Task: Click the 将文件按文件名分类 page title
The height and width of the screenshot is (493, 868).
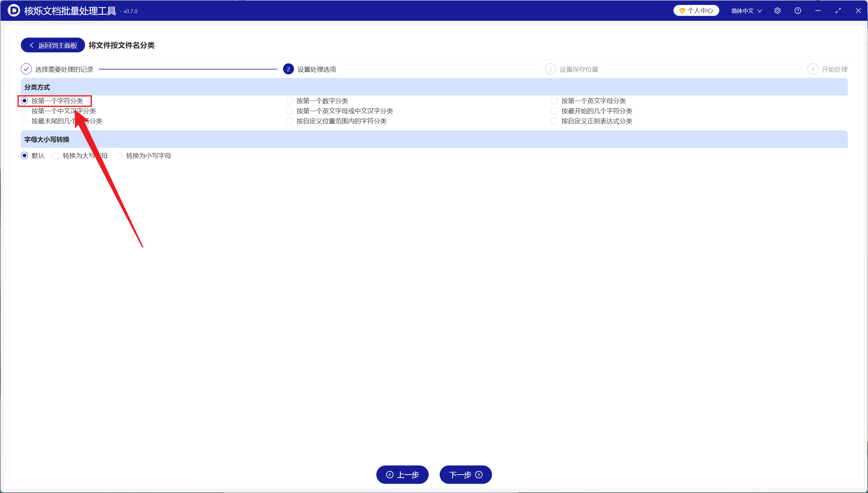Action: (121, 45)
